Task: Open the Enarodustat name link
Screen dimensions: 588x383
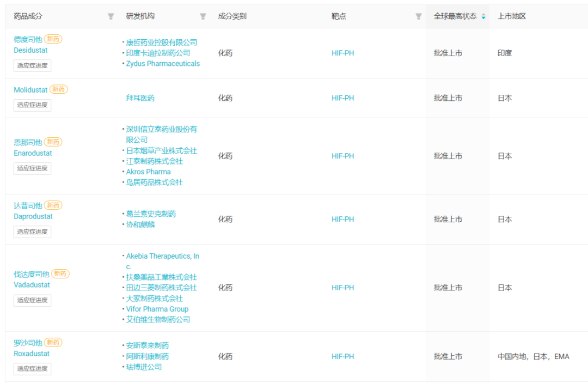Action: (33, 153)
